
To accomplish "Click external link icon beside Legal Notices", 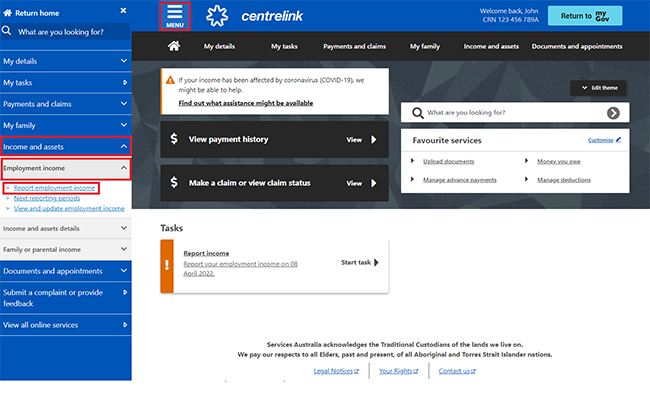I will point(357,371).
